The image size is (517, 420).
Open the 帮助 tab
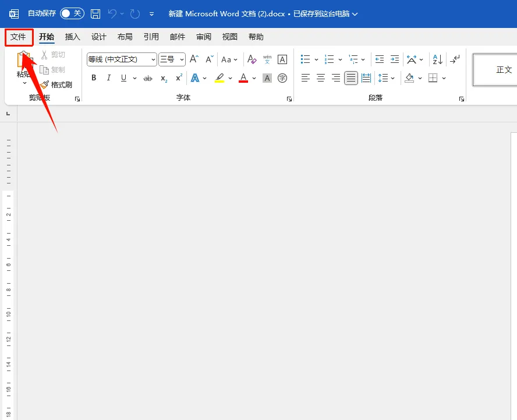[x=256, y=37]
